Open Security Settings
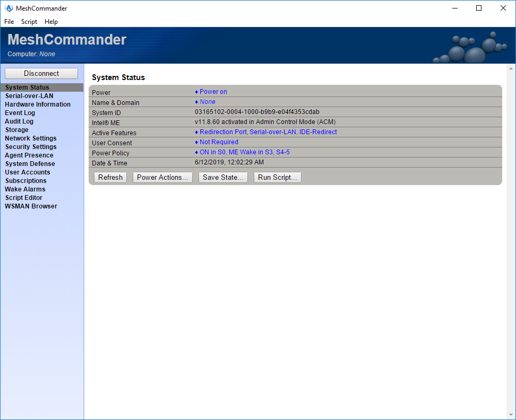Viewport: 516px width, 420px height. click(x=31, y=147)
